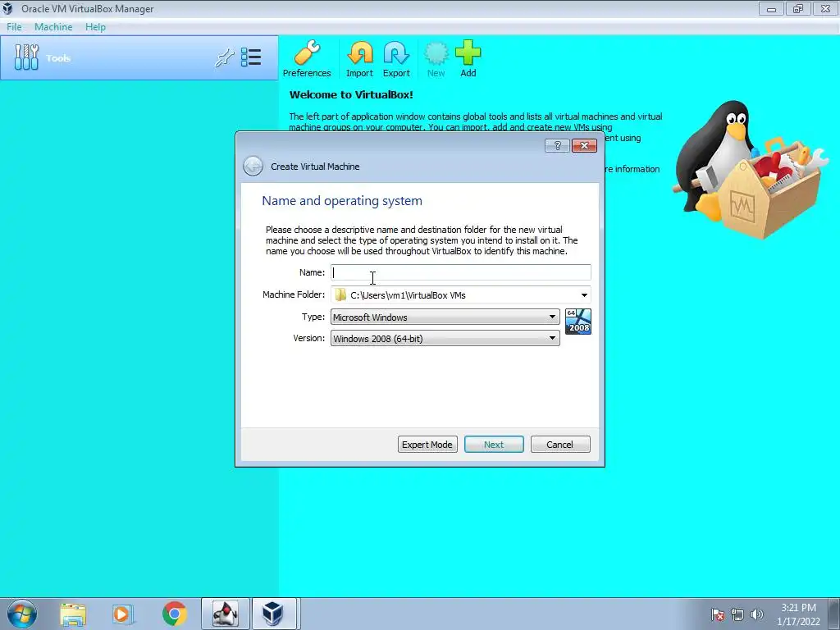Screen dimensions: 840x630
Task: Click the folder icon in Machine Folder
Action: [340, 294]
